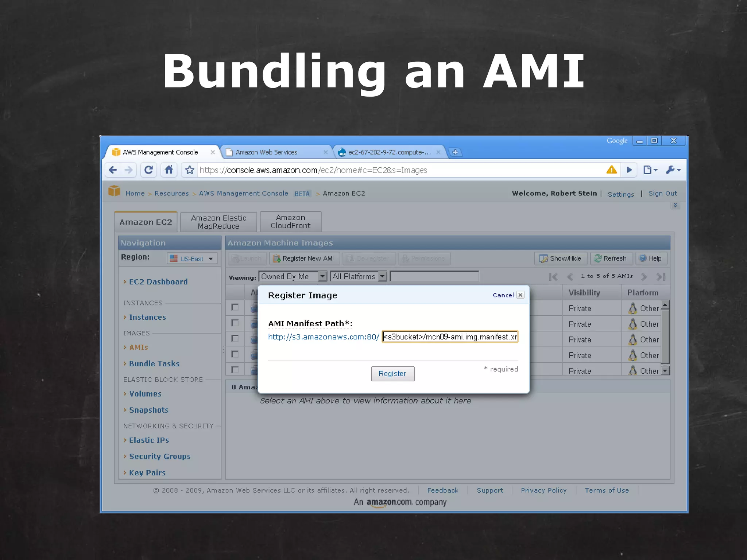Click the browser forward arrow
The height and width of the screenshot is (560, 747).
[128, 170]
